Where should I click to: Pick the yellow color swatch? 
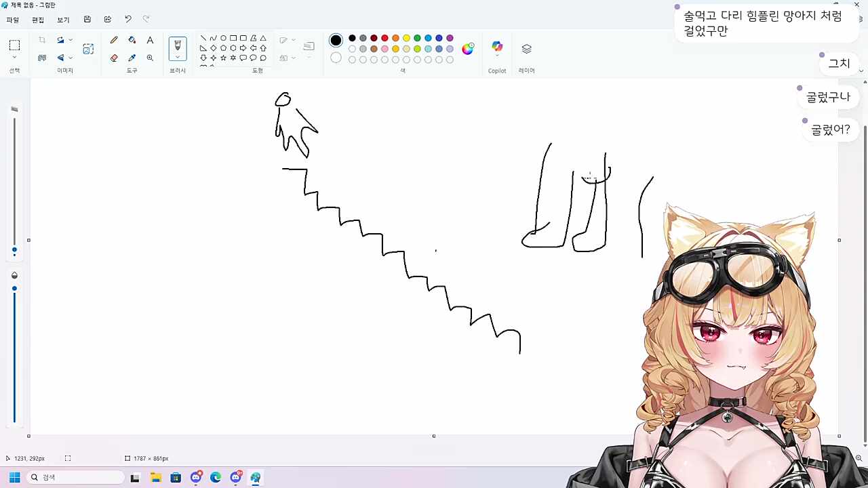coord(406,38)
